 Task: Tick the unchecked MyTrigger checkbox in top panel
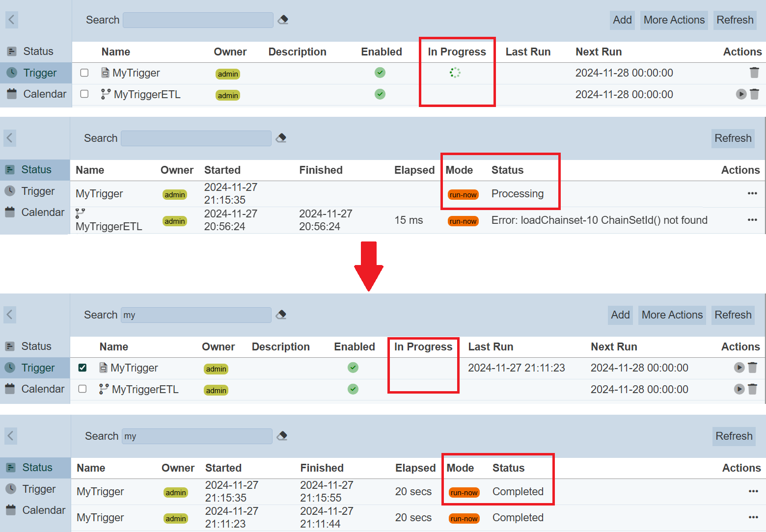click(84, 73)
